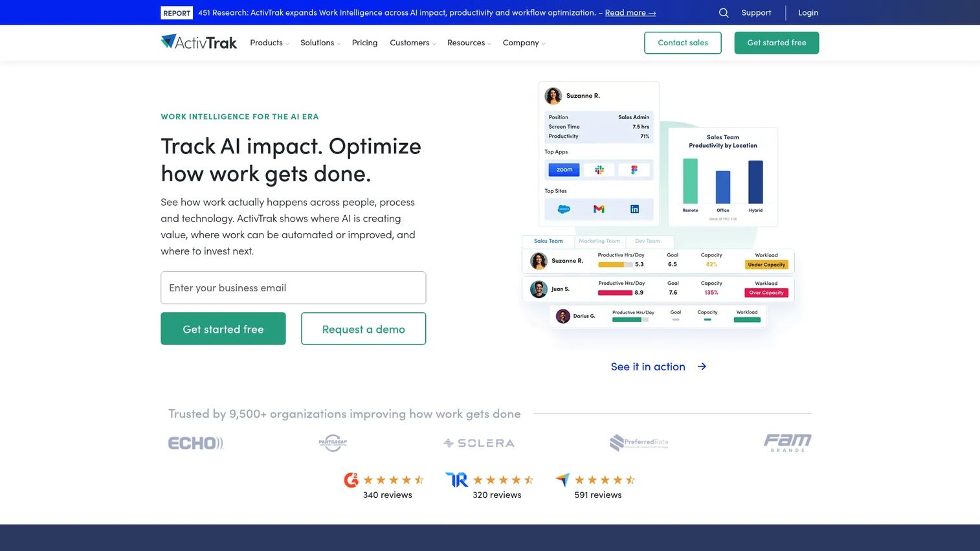Select the Figma app icon

634,170
